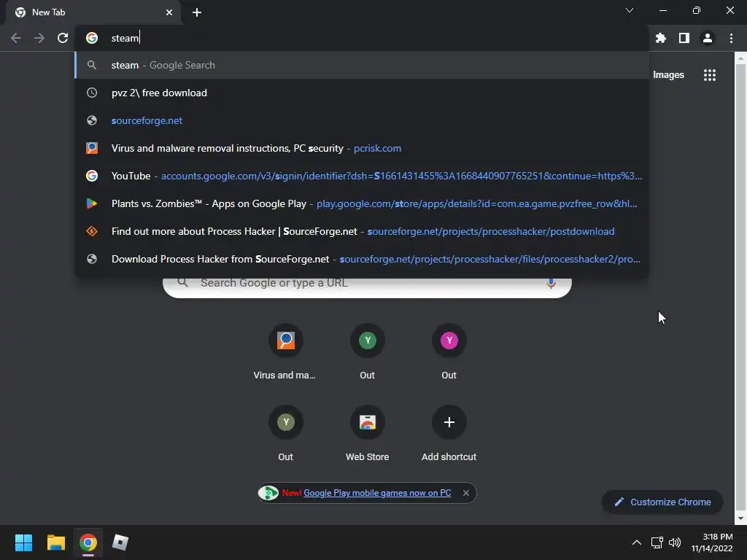The image size is (747, 560).
Task: Click the page scrollbar up arrow
Action: pos(740,58)
